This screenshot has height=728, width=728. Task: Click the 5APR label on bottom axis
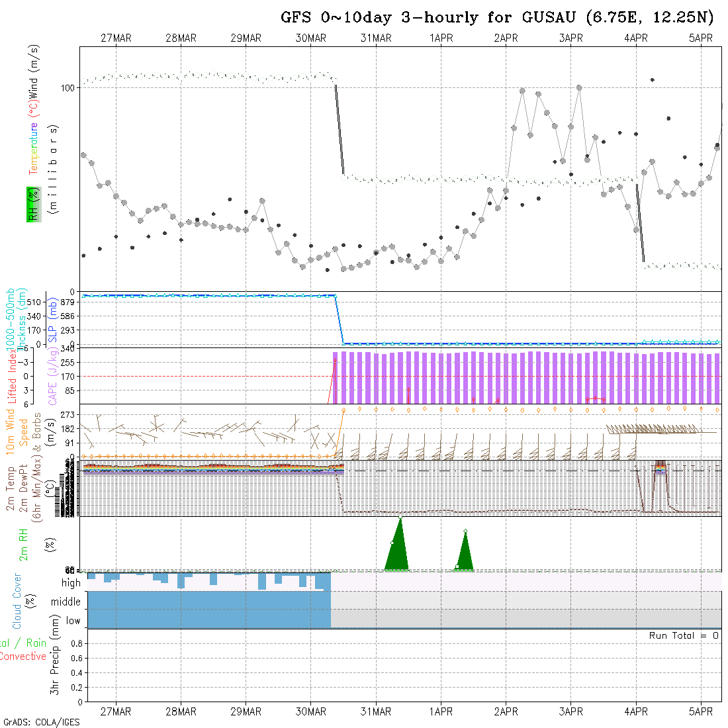[x=701, y=711]
